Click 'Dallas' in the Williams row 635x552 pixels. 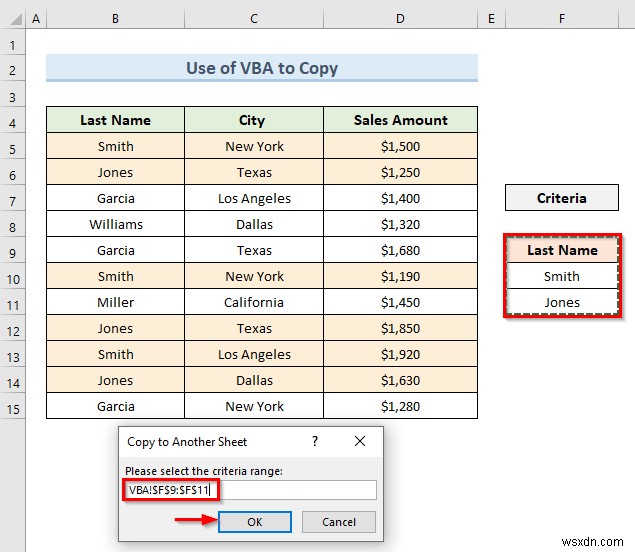[x=254, y=224]
